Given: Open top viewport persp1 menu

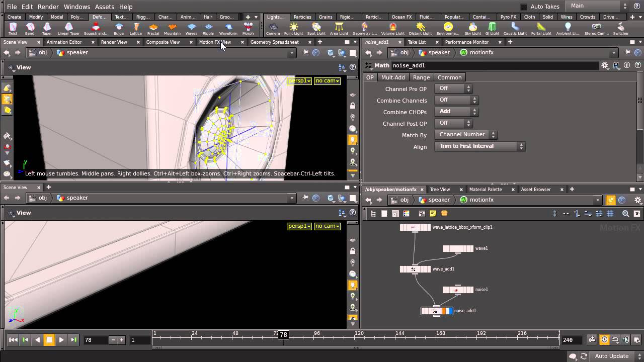Looking at the screenshot, I should 299,81.
